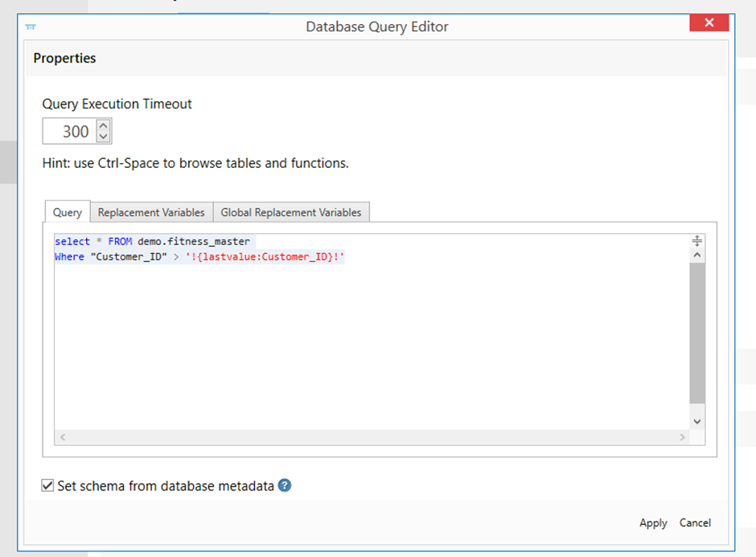Click the Properties heading
The width and height of the screenshot is (756, 557).
[x=64, y=59]
